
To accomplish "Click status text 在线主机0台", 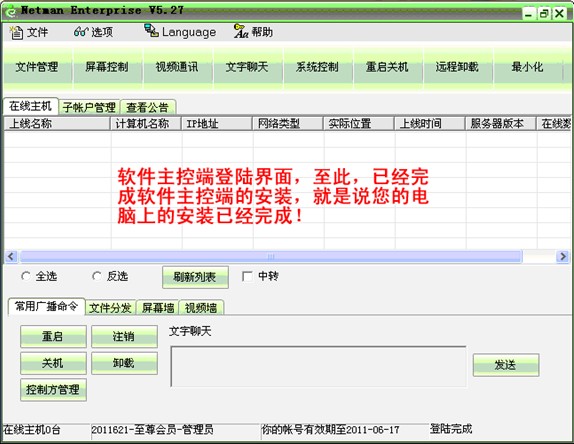I will (32, 430).
